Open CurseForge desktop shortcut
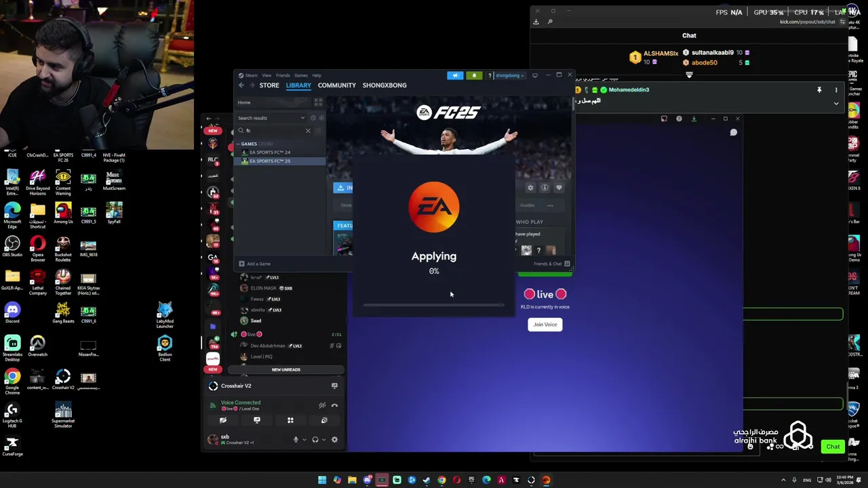Screen dimensions: 868x488 pyautogui.click(x=12, y=447)
